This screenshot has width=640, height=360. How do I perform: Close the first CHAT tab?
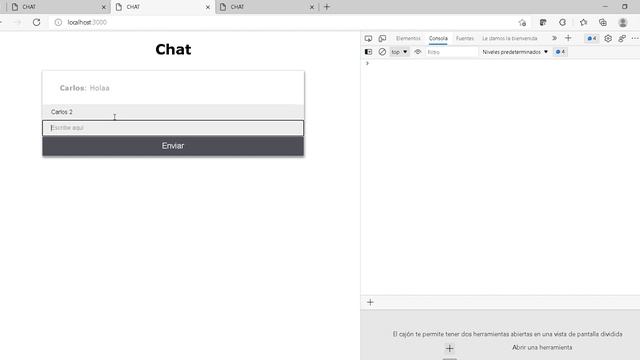[x=103, y=7]
